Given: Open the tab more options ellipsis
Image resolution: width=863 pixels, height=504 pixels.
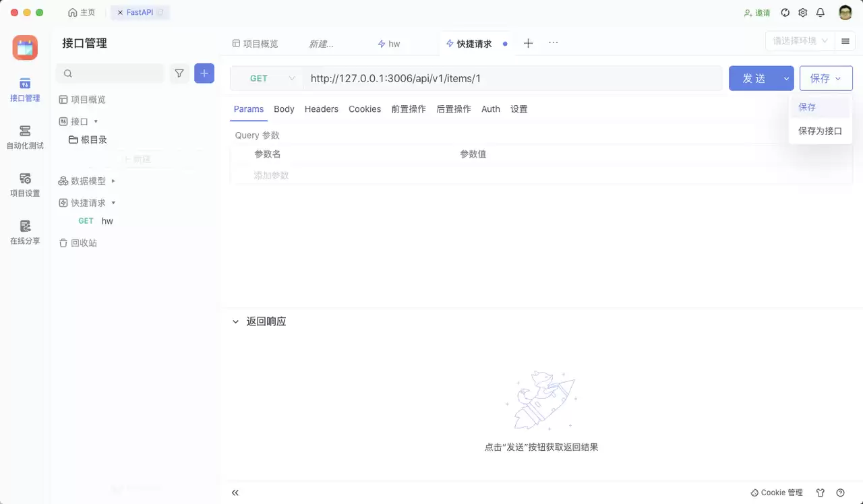Looking at the screenshot, I should 554,42.
